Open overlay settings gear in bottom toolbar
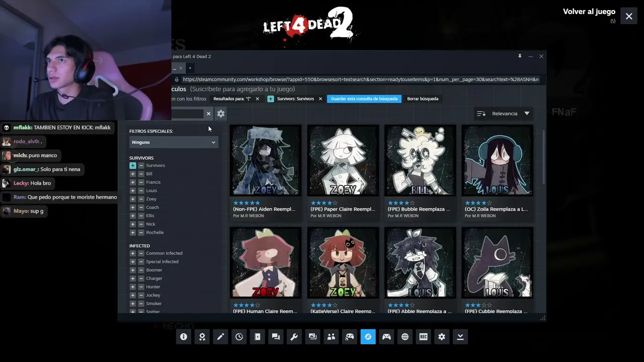644x362 pixels. pyautogui.click(x=442, y=337)
